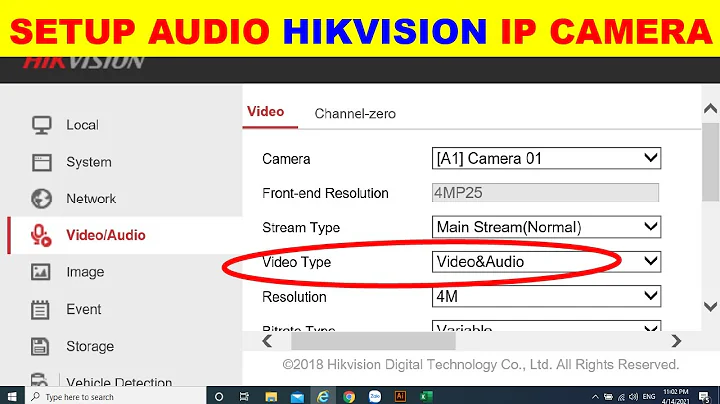Open Google Chrome from taskbar
Viewport: 720px width, 404px height.
[x=349, y=397]
